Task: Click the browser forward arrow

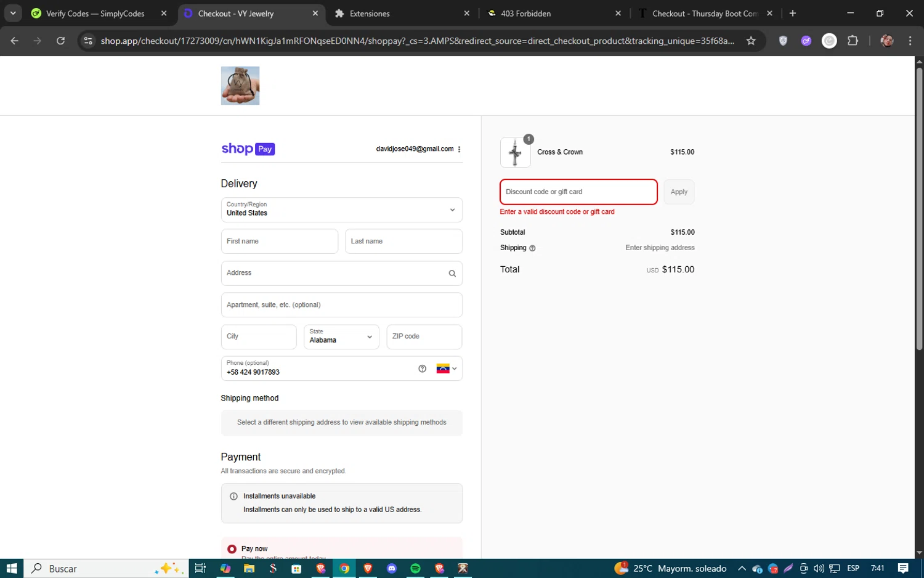Action: [38, 41]
